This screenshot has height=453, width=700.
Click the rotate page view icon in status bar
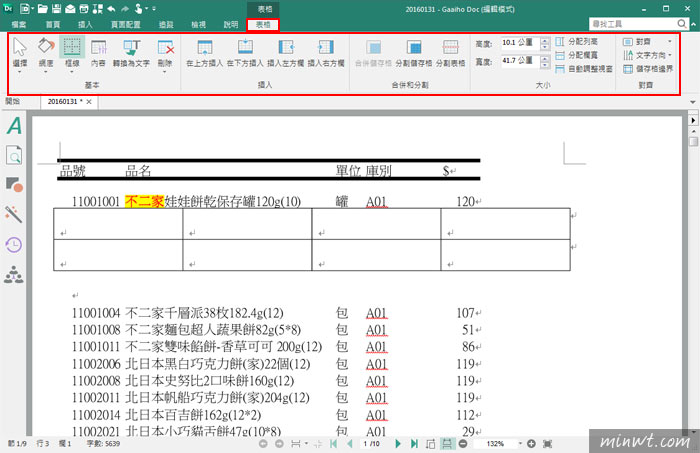click(x=430, y=444)
